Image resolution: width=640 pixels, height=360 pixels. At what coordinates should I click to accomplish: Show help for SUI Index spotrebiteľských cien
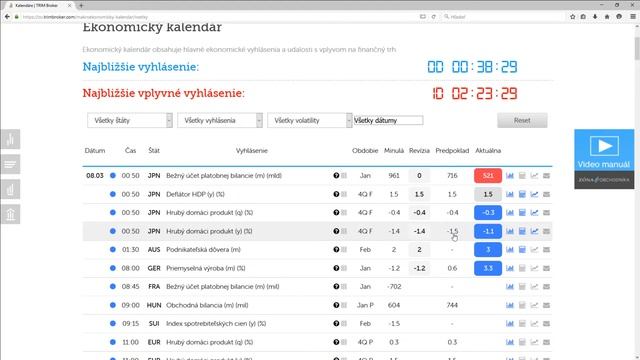pyautogui.click(x=336, y=324)
